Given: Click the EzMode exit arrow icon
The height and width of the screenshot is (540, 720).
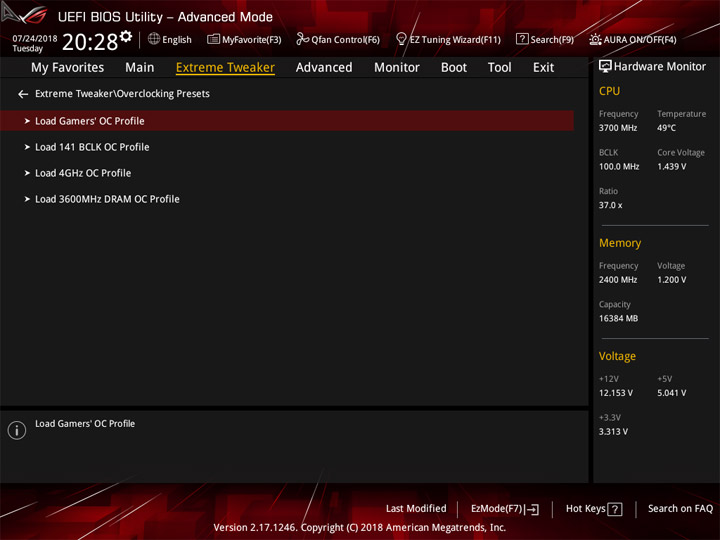Looking at the screenshot, I should [x=532, y=509].
